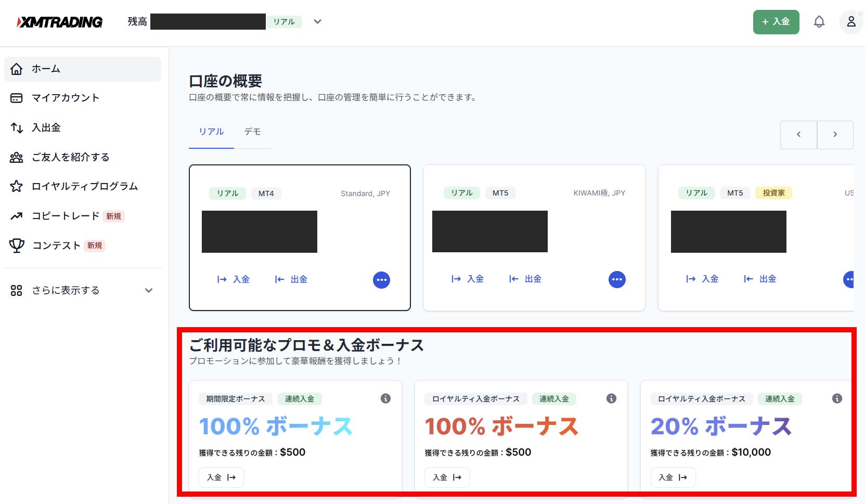This screenshot has height=504, width=865.
Task: Select the MT4 Standard, JPY account card
Action: [x=300, y=238]
